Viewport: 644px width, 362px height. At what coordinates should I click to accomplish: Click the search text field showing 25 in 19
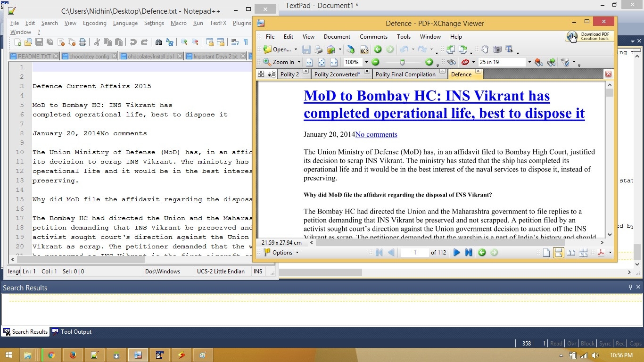pos(502,62)
